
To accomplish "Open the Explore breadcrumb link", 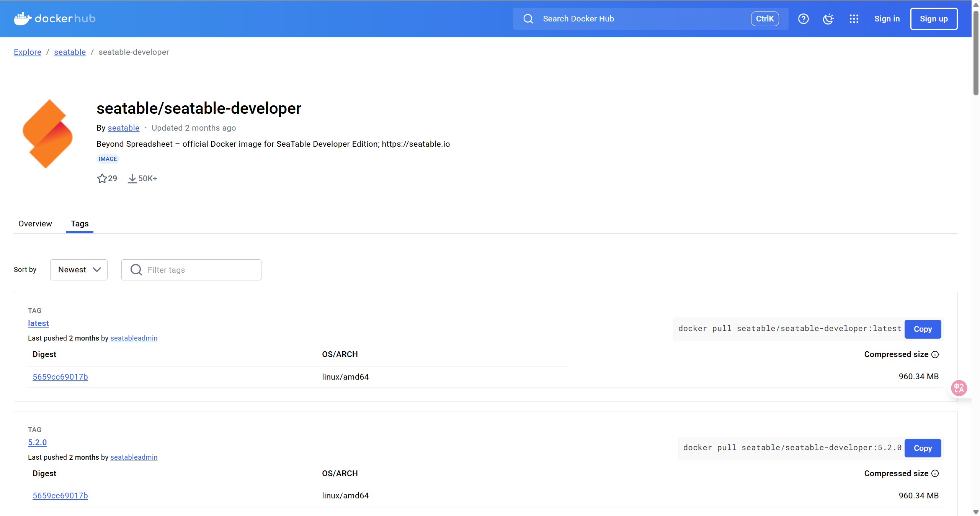I will [x=28, y=52].
